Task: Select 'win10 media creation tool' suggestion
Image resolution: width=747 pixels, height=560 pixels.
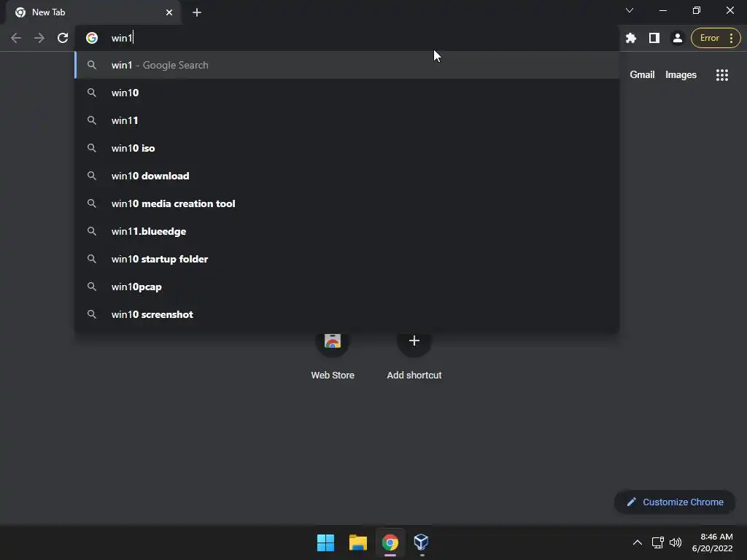Action: (347, 203)
